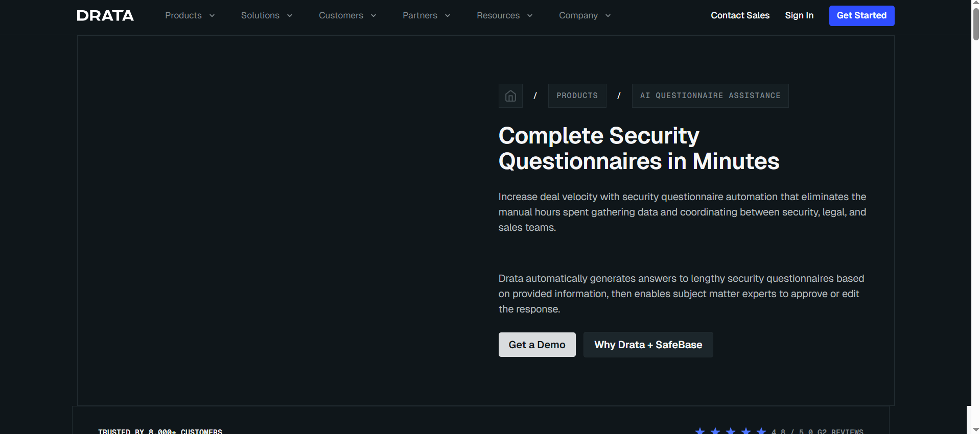Expand the chevron beside Company
Screen dimensions: 980x434
(x=608, y=16)
